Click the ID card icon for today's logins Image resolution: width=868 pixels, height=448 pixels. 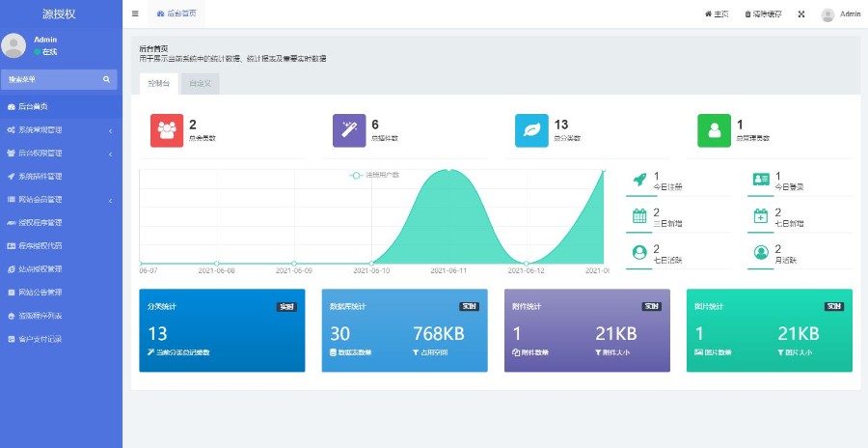click(760, 181)
